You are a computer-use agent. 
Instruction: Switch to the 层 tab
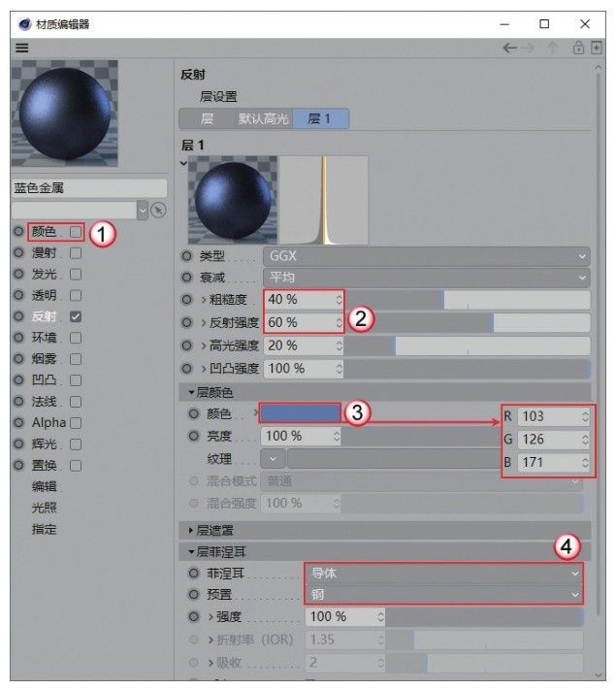point(207,118)
